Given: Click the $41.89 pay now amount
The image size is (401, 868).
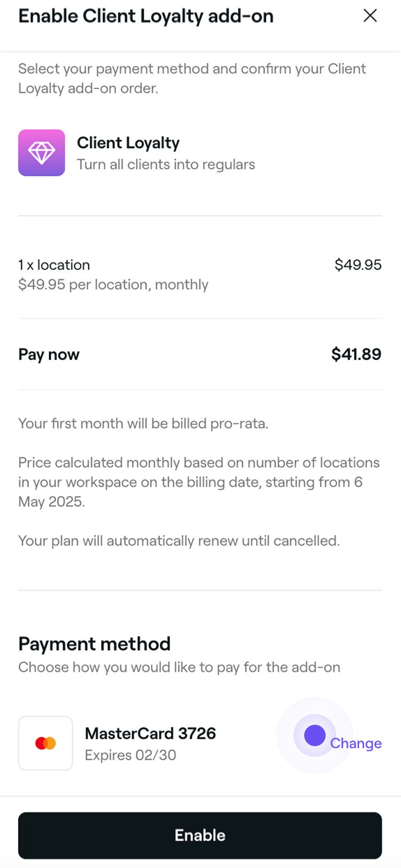Looking at the screenshot, I should tap(356, 354).
